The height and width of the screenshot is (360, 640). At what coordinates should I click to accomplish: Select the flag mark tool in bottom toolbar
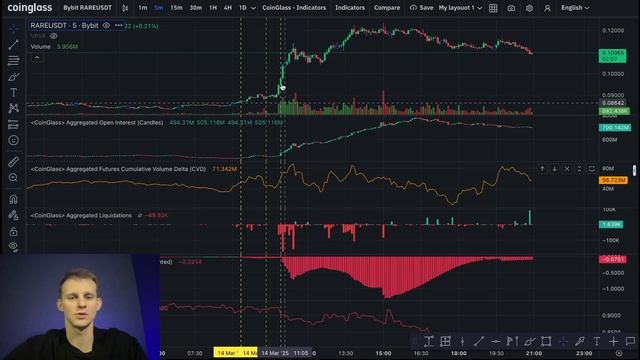tap(512, 341)
